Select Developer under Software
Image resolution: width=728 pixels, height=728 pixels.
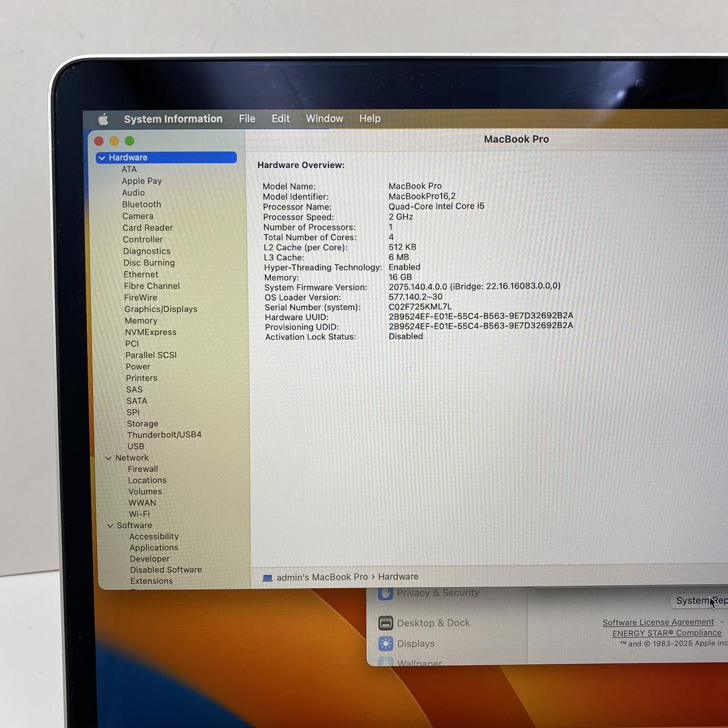click(x=150, y=559)
